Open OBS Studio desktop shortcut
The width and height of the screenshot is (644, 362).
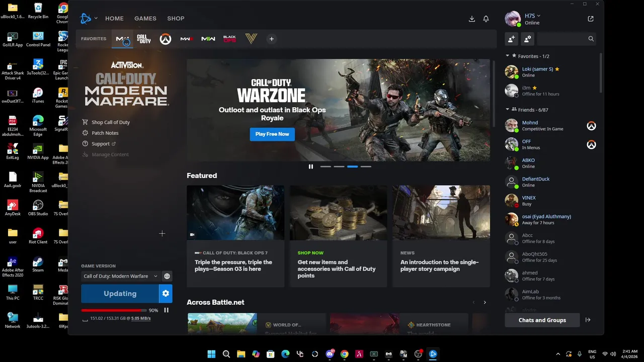(38, 208)
